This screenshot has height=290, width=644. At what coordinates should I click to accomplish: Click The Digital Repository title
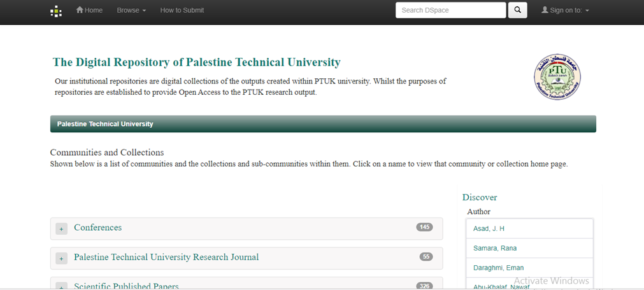tap(196, 62)
